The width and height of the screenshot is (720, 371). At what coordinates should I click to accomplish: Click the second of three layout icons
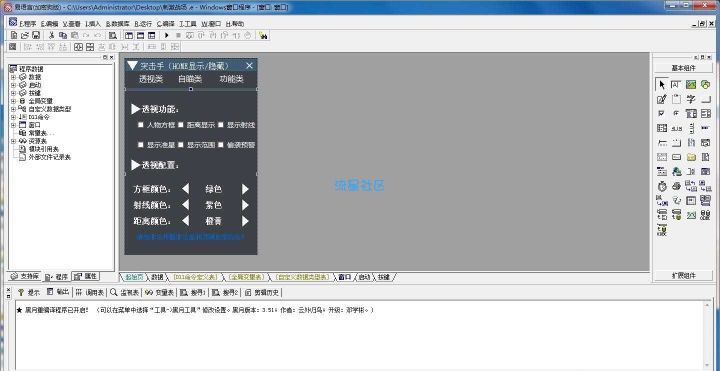[140, 35]
